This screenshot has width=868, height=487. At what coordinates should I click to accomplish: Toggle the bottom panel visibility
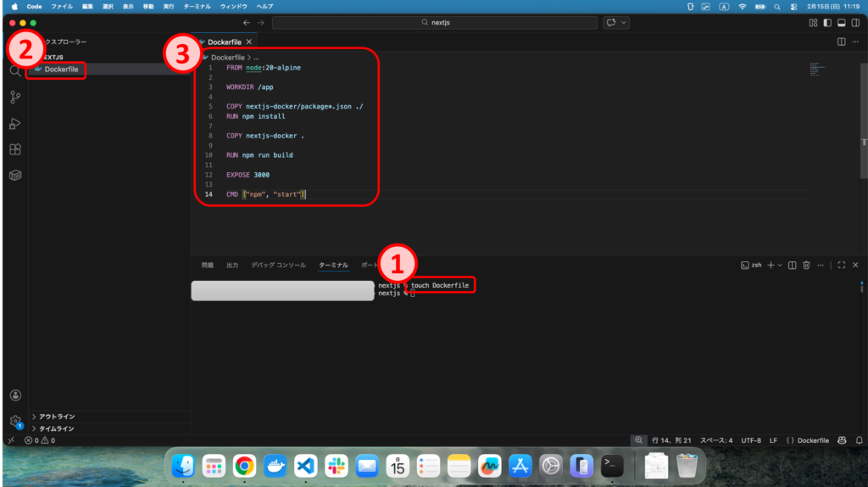point(842,23)
